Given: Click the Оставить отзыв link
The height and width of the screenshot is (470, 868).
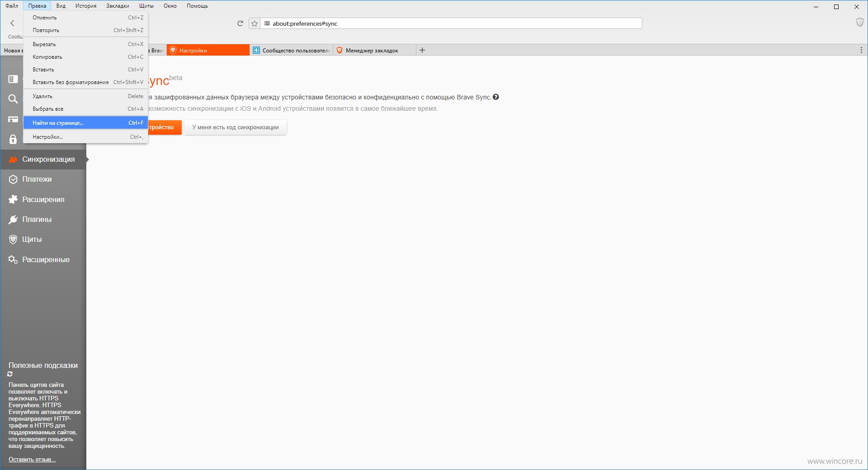Looking at the screenshot, I should point(32,460).
